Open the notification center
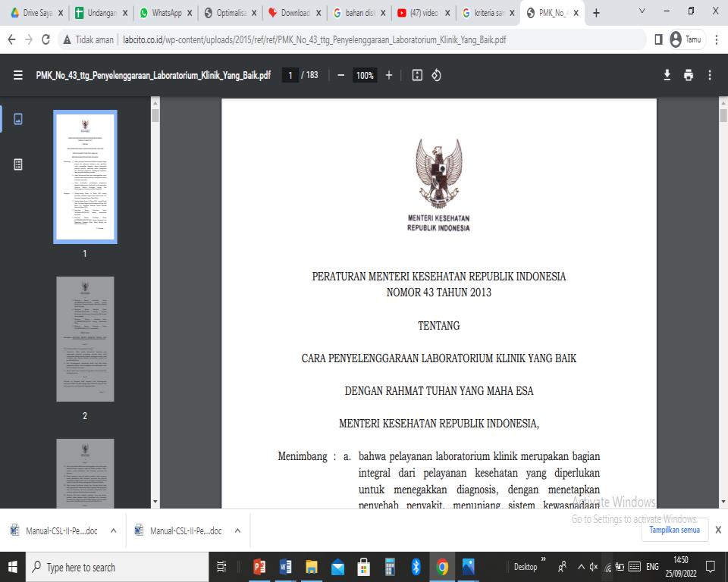 coord(711,567)
